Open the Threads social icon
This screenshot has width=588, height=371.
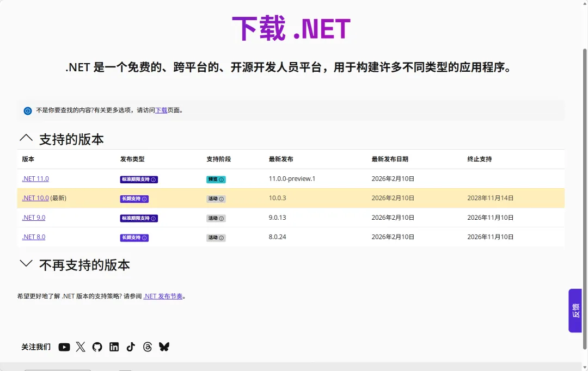(x=148, y=347)
